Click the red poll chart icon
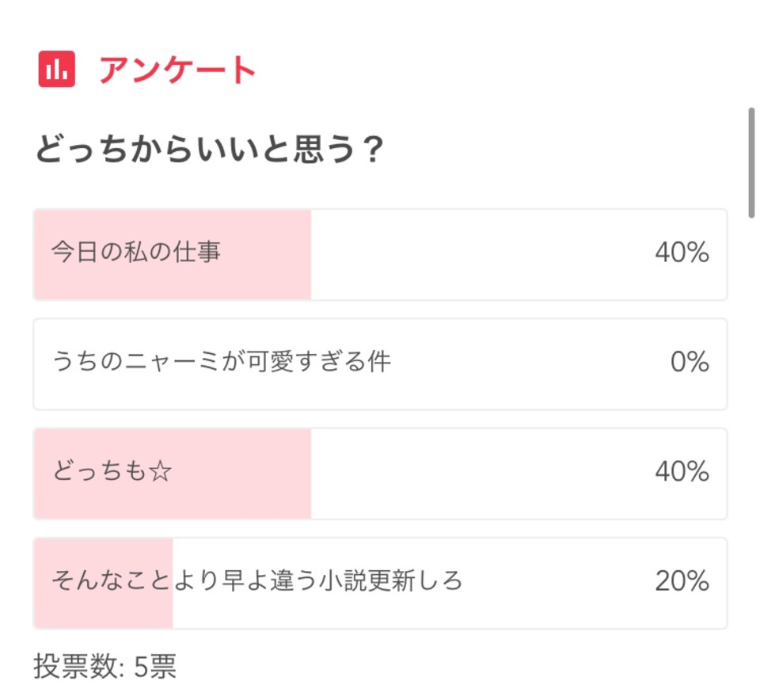Viewport: 760px width, 700px height. [57, 69]
